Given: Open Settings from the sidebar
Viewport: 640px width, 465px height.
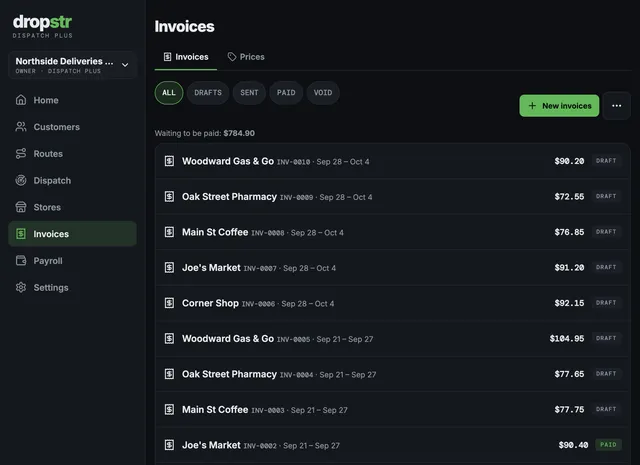Looking at the screenshot, I should [73, 287].
